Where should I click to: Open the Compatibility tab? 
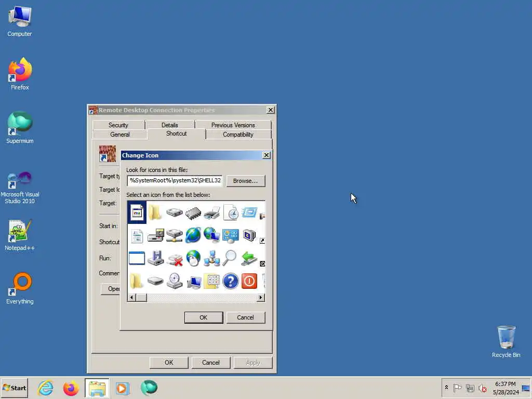[x=238, y=135]
